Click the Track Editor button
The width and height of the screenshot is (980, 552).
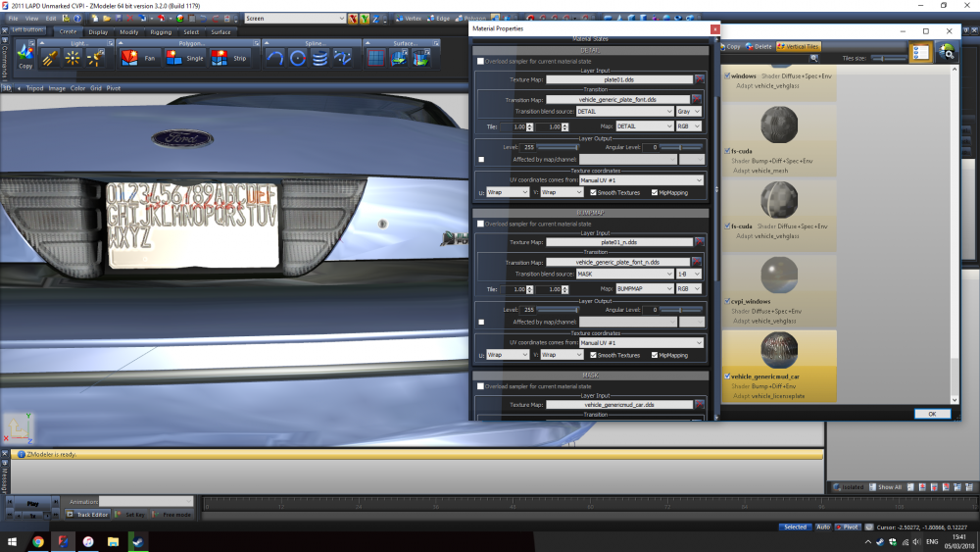87,515
